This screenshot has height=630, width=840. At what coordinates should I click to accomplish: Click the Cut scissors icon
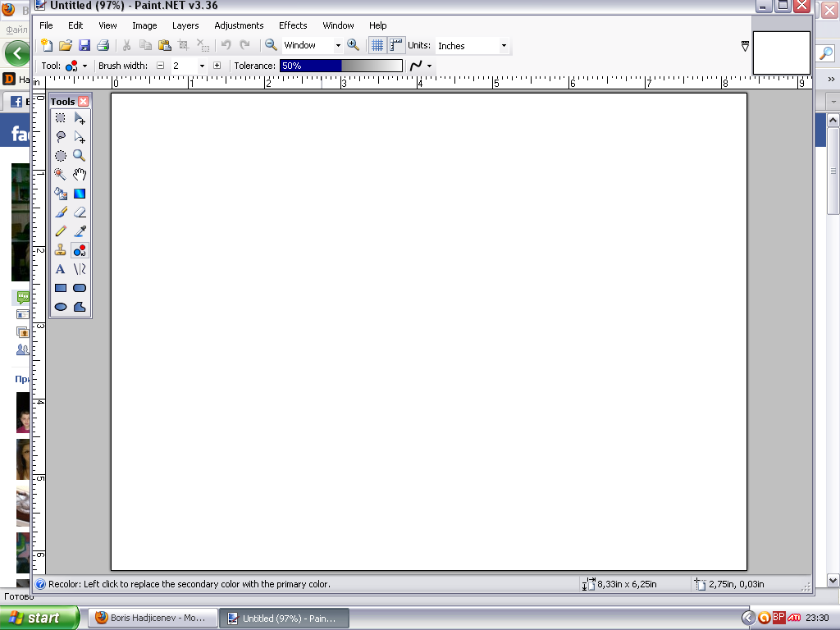pos(127,46)
